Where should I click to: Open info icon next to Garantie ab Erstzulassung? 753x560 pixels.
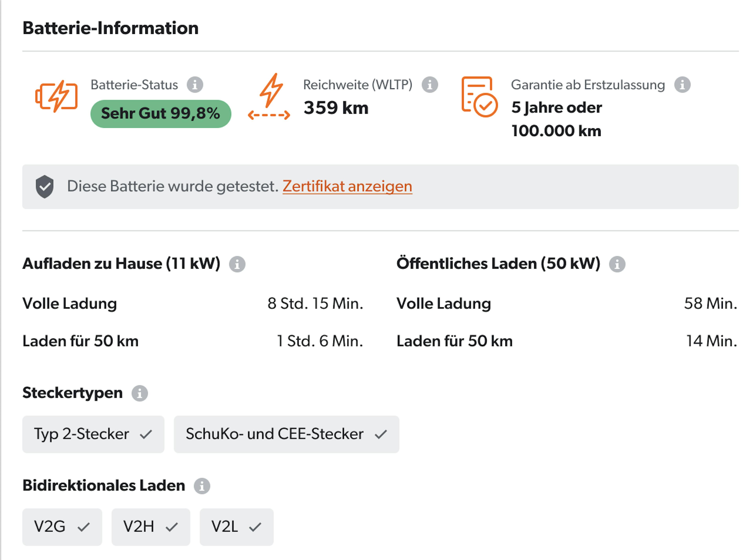[682, 85]
